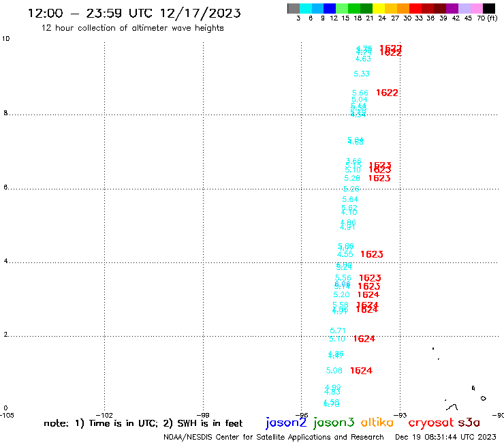Click the 5.66 wave height reading

[360, 93]
